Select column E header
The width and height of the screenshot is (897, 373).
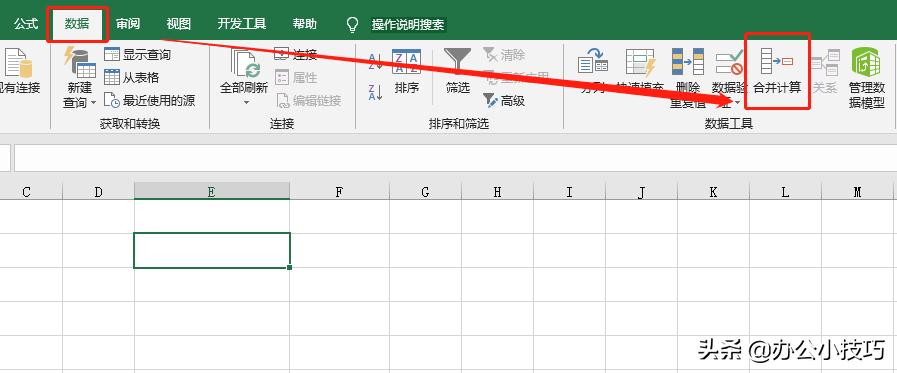tap(212, 192)
